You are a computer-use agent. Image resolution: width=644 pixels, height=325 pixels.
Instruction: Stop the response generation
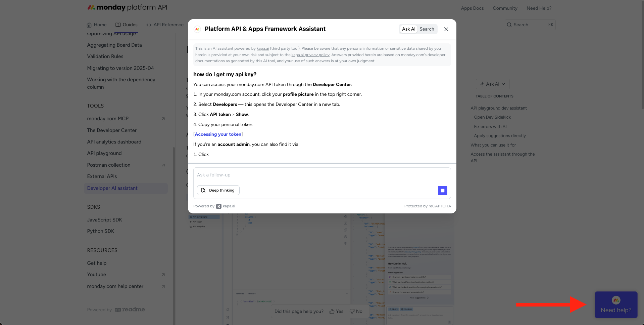pos(443,191)
